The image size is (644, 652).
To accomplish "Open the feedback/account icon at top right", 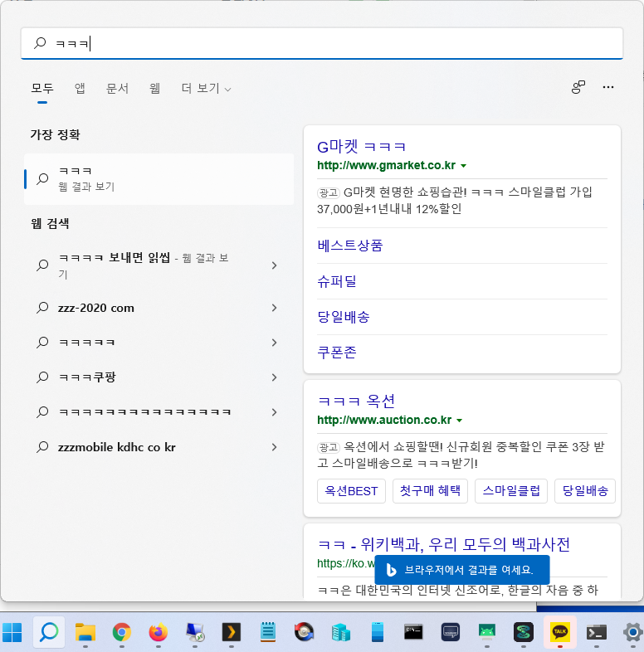I will tap(578, 87).
